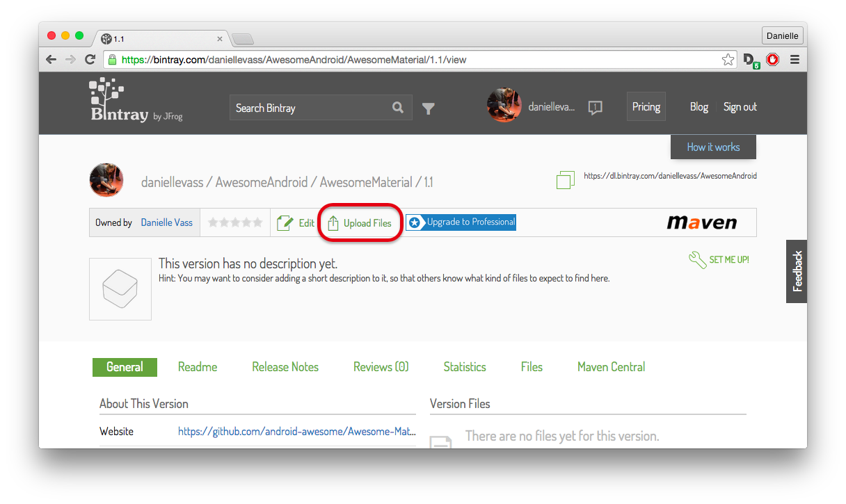Open the Reviews (0) tab
846x504 pixels.
point(381,367)
